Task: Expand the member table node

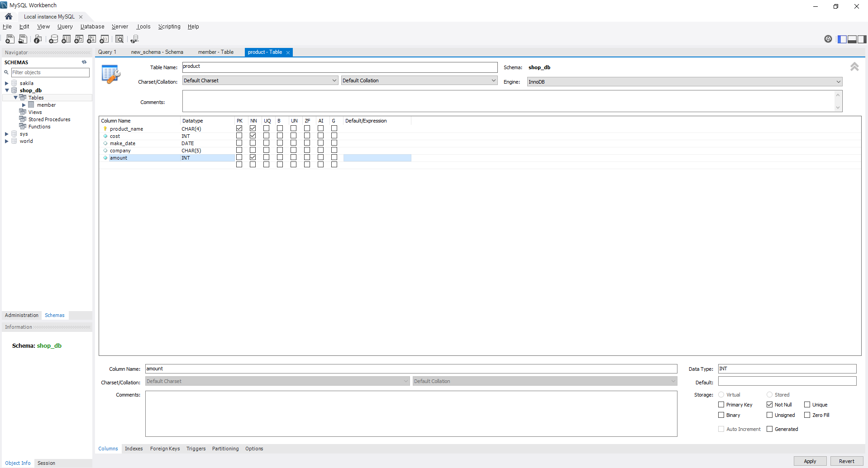Action: click(x=24, y=105)
